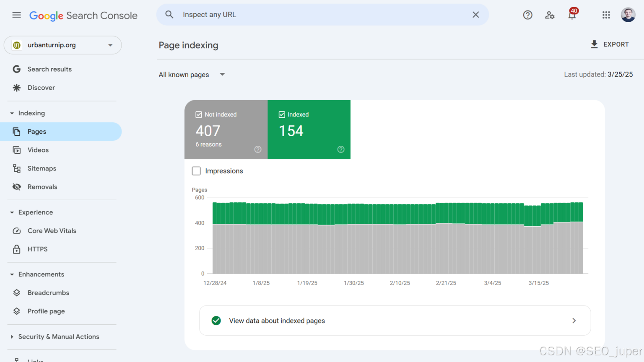Click the Google G icon for Search results
Image resolution: width=644 pixels, height=362 pixels.
pos(17,69)
